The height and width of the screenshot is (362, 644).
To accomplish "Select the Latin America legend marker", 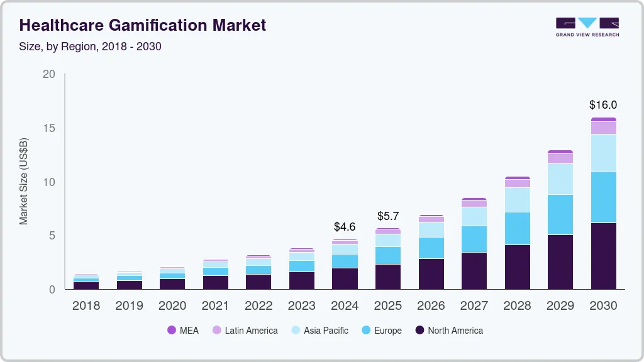I will (216, 331).
